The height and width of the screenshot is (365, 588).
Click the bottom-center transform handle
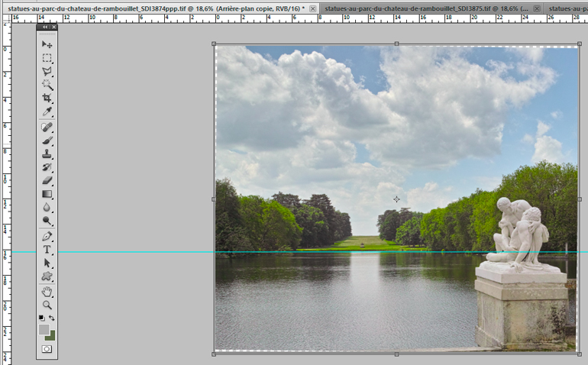[x=397, y=354]
